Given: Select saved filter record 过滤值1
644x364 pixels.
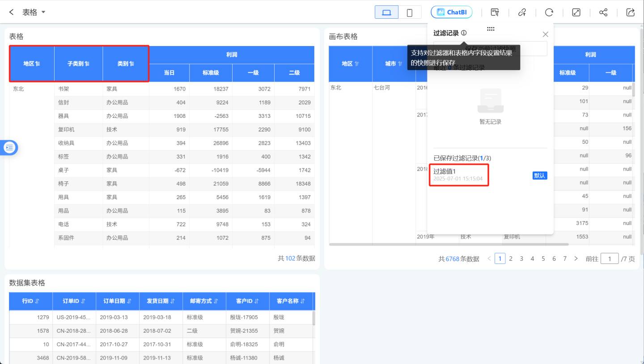Looking at the screenshot, I should click(458, 175).
